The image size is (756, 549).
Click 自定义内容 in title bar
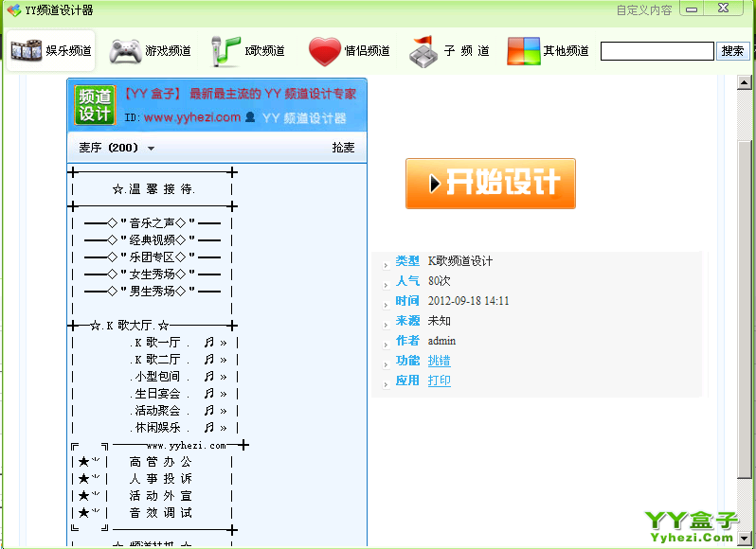(644, 10)
